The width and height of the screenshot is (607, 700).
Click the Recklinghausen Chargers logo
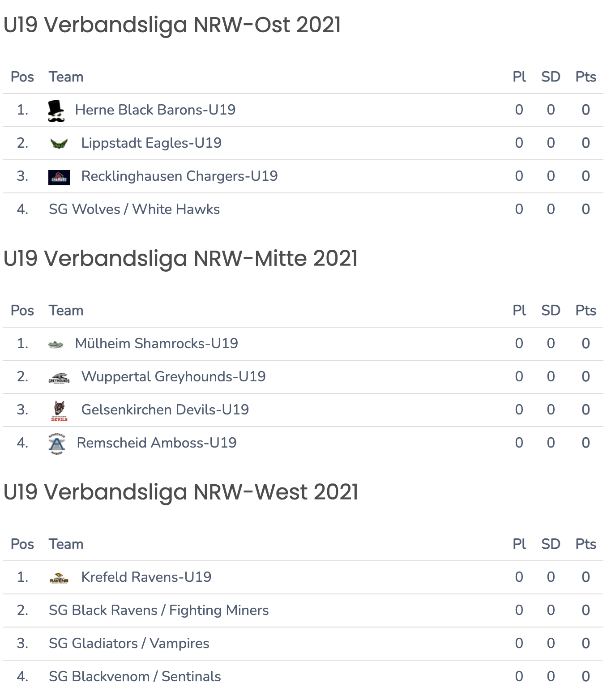point(59,177)
